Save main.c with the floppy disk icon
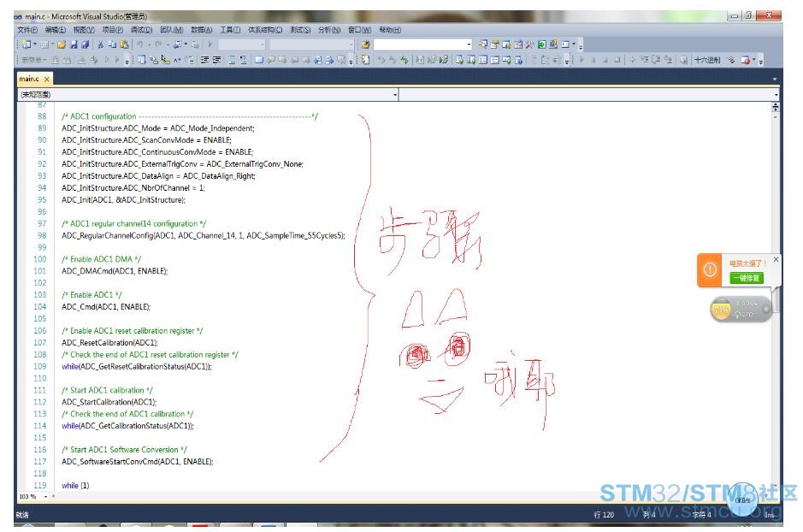Image resolution: width=803 pixels, height=532 pixels. 74,44
